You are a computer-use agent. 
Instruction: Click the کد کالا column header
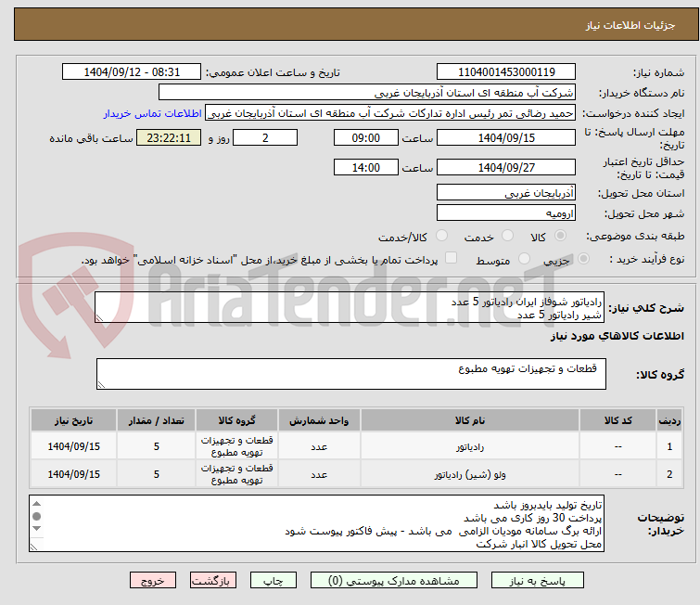click(617, 420)
